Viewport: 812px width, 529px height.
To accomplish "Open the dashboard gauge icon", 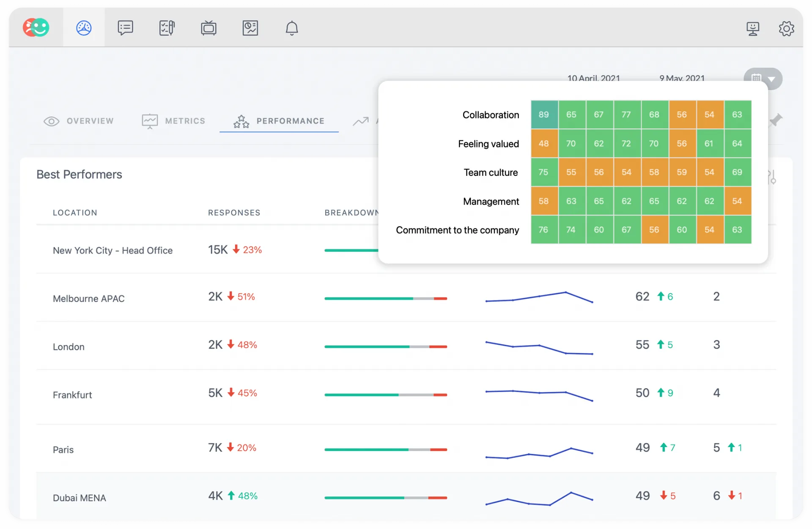I will point(84,28).
